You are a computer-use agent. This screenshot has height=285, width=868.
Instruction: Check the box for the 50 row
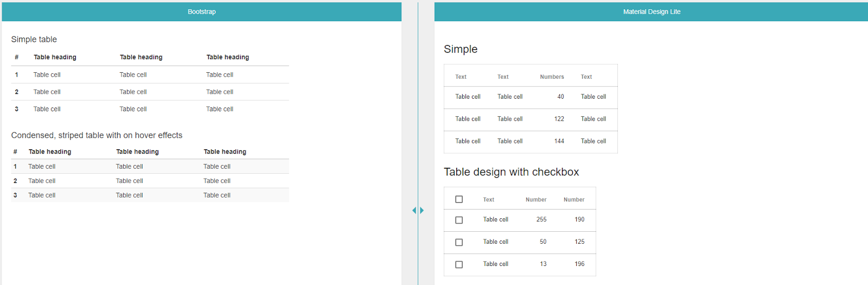click(459, 242)
